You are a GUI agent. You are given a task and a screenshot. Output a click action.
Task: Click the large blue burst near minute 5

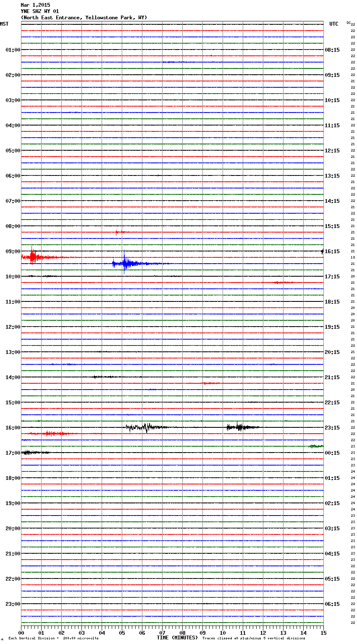[125, 264]
